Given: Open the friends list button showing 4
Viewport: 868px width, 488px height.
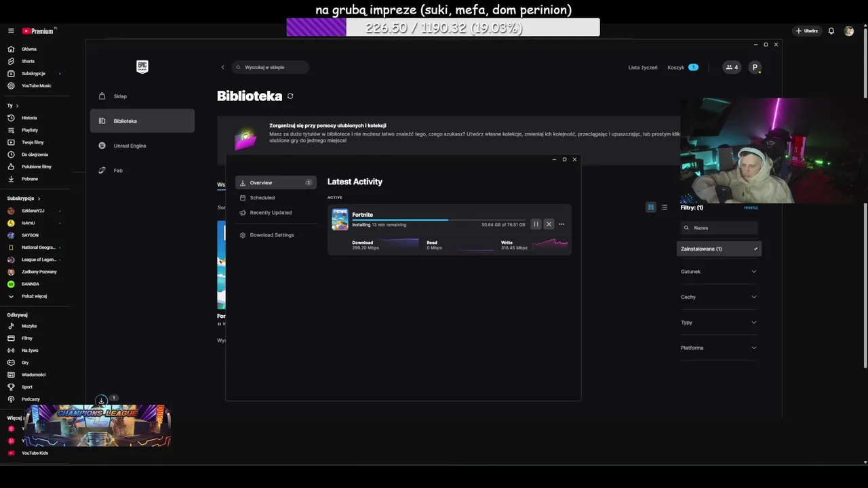Looking at the screenshot, I should pos(732,67).
